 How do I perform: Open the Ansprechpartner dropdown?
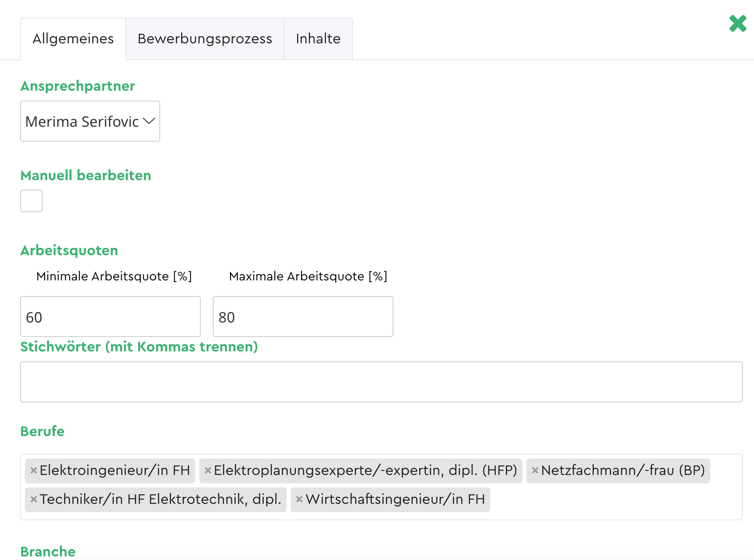tap(90, 121)
